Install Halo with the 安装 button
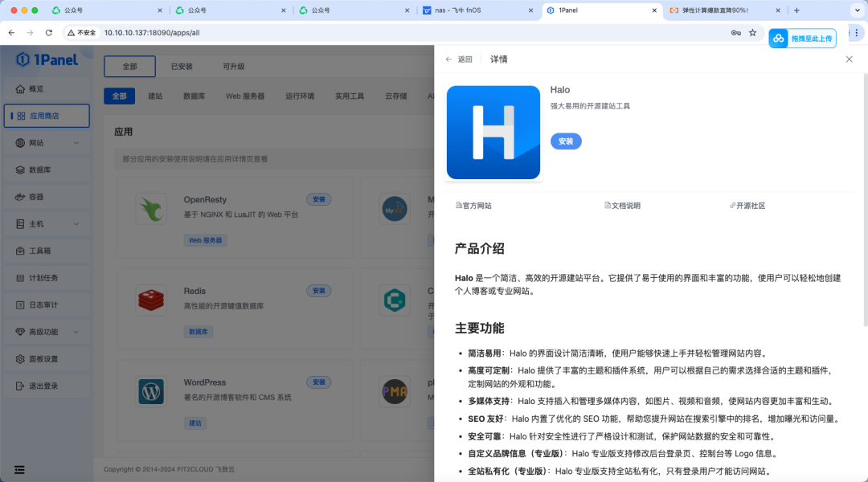The image size is (868, 482). click(x=566, y=141)
